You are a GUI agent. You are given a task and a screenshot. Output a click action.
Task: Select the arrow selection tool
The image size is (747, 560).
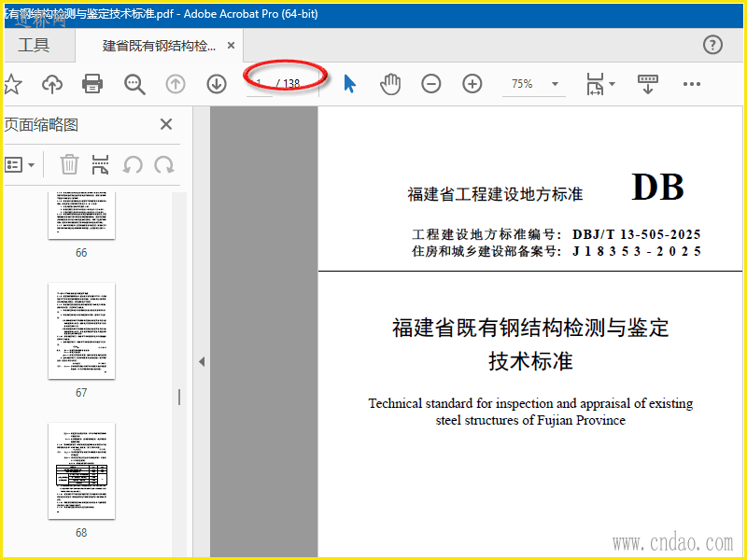pyautogui.click(x=349, y=84)
